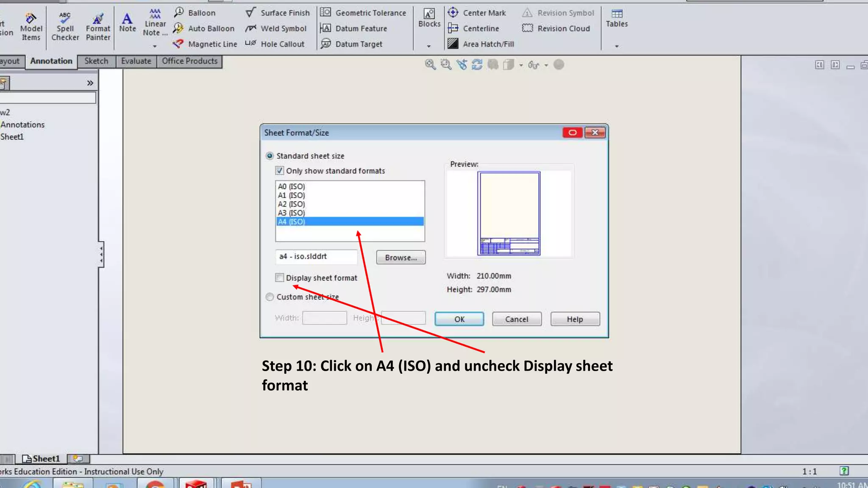The image size is (868, 488).
Task: Toggle Only show standard formats checkbox
Action: tap(279, 171)
